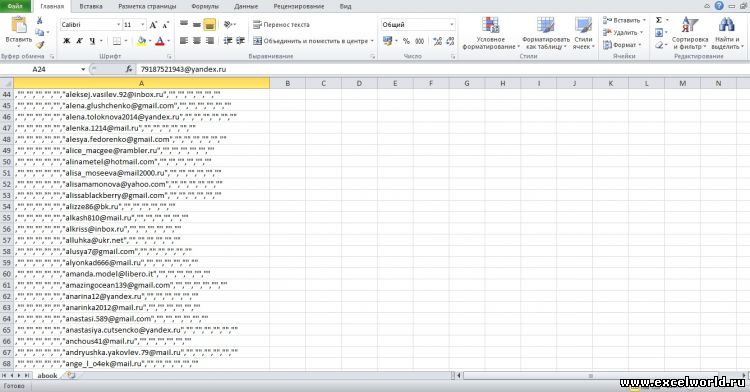Viewport: 750px width, 392px height.
Task: Open the Calibri font name dropdown
Action: click(x=119, y=25)
